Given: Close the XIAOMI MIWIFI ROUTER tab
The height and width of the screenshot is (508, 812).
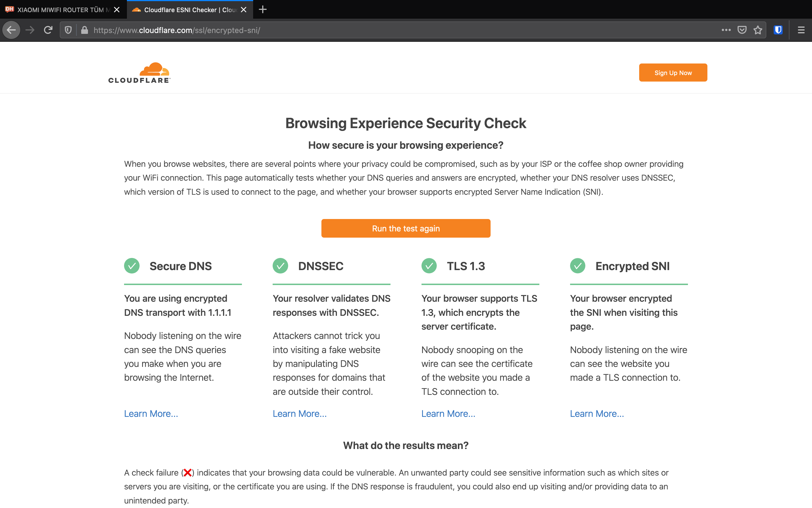Looking at the screenshot, I should coord(117,10).
